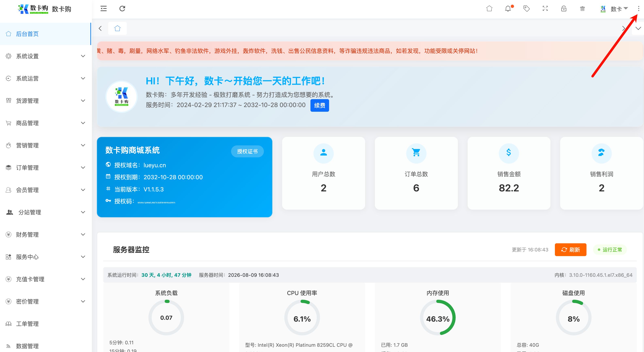Screen dimensions: 644x352
Task: Open the tab options dropdown chevron
Action: tap(638, 28)
